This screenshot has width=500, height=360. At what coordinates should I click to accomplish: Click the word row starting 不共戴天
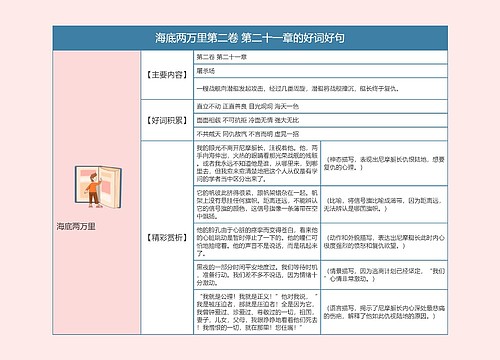[320, 134]
